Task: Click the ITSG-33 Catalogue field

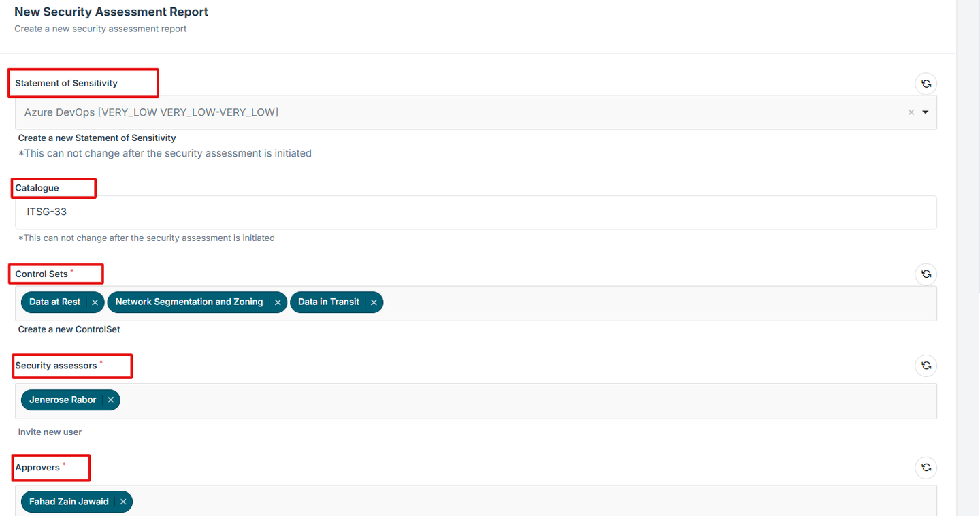Action: 475,212
